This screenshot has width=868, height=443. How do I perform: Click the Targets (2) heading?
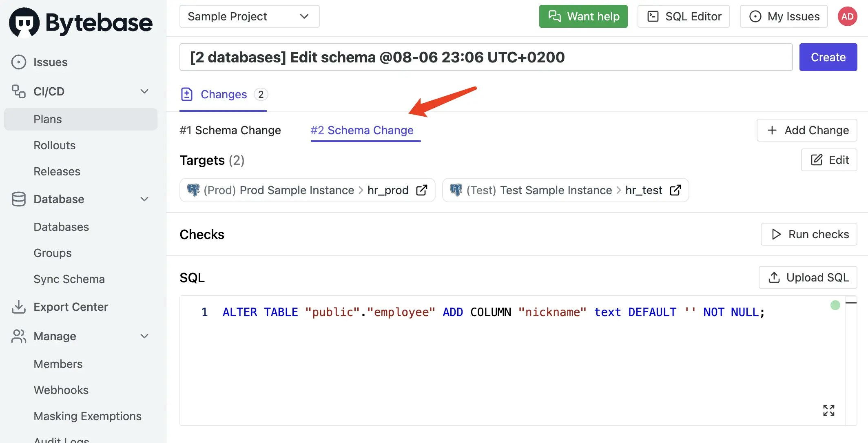(212, 160)
